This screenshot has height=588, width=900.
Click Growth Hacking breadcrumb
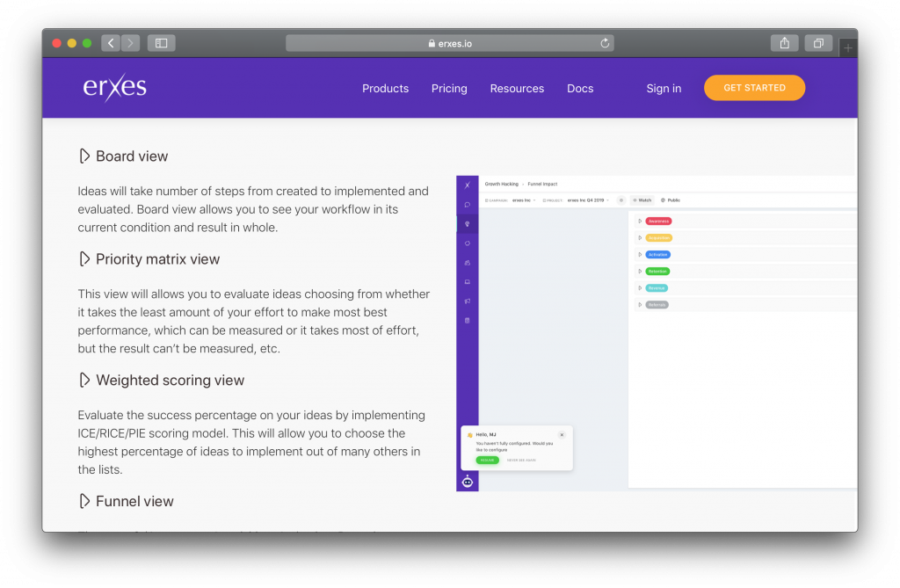tap(501, 184)
